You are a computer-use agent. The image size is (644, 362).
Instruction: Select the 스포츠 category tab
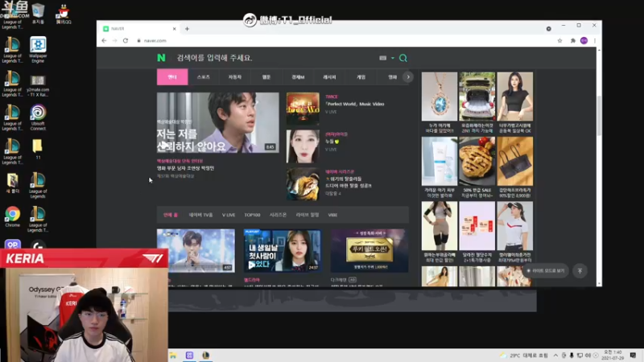204,76
